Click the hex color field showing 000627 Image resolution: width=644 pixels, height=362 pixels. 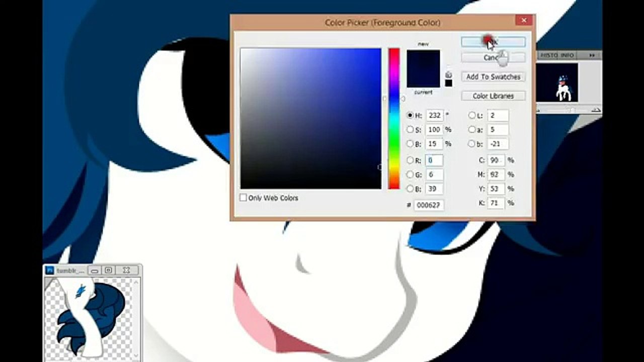coord(429,205)
